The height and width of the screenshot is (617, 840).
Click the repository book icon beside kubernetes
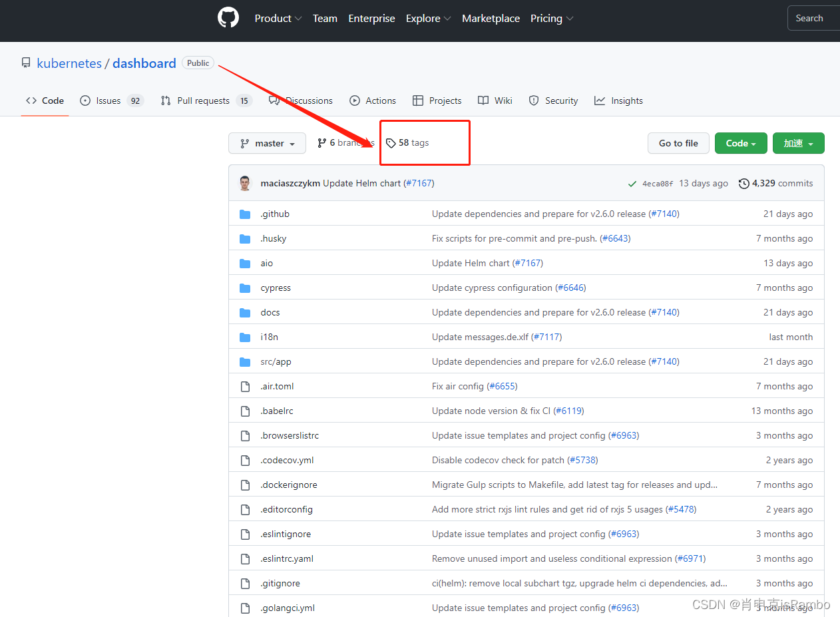[x=26, y=63]
